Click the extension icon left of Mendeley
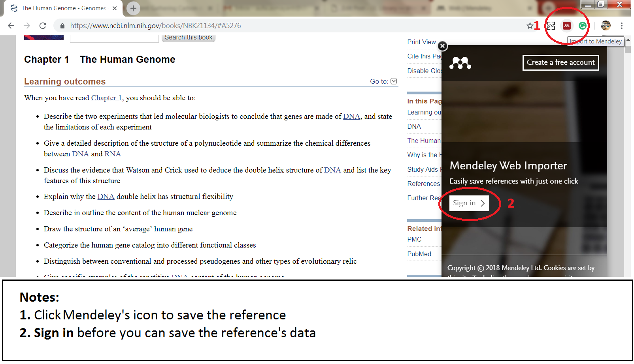634x364 pixels. 551,26
